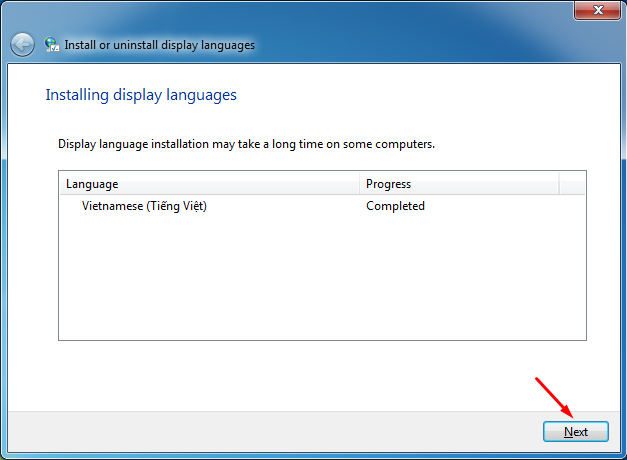Sort by the Language column header
This screenshot has height=460, width=627.
[208, 184]
